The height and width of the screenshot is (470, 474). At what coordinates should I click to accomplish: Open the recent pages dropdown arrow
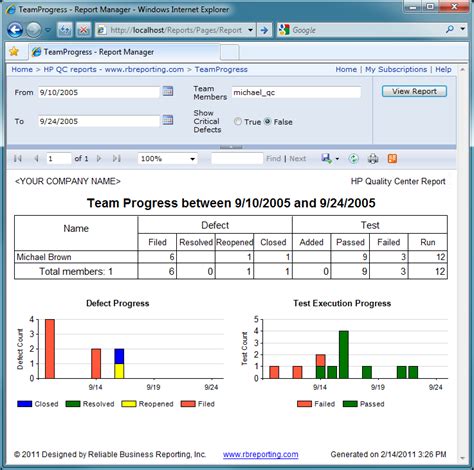click(48, 30)
